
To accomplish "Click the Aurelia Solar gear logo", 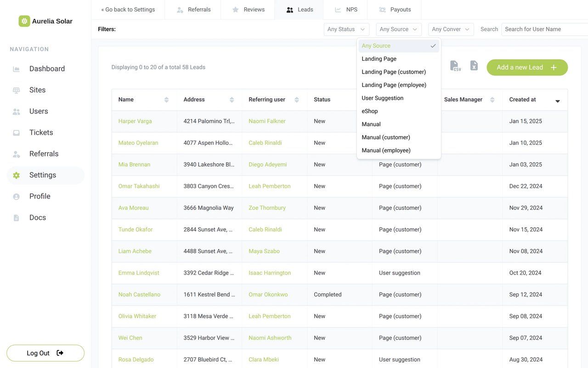I will 24,21.
